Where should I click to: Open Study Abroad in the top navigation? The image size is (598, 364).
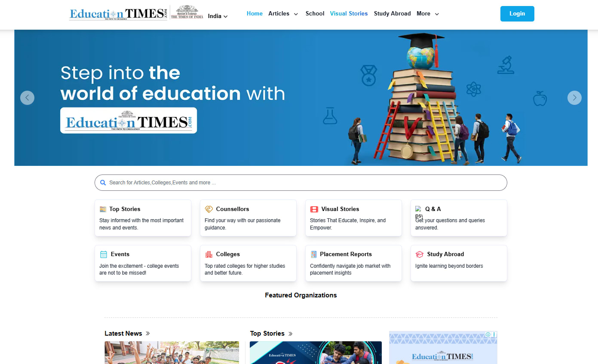tap(393, 14)
